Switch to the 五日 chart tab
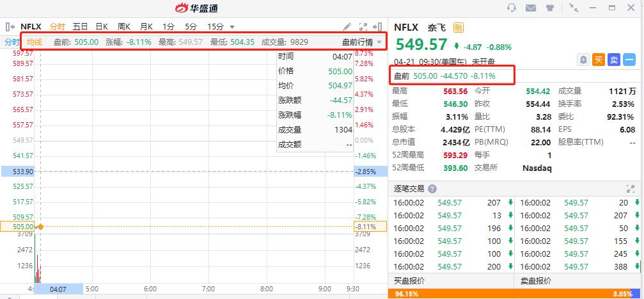The width and height of the screenshot is (644, 299). click(80, 27)
